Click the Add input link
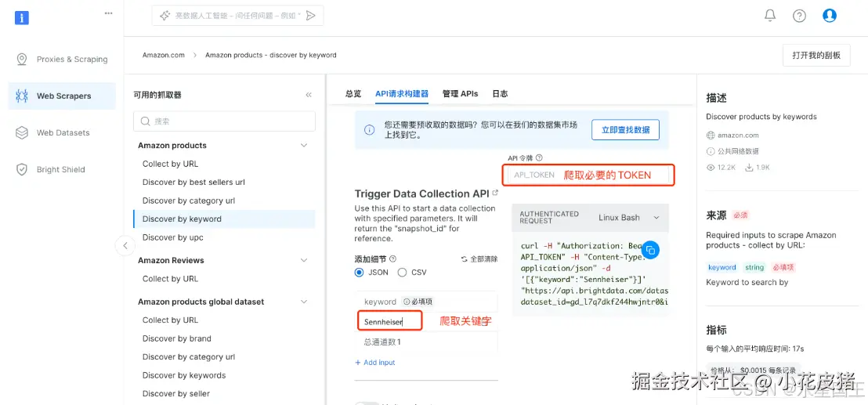Viewport: 868px width, 405px height. 374,363
